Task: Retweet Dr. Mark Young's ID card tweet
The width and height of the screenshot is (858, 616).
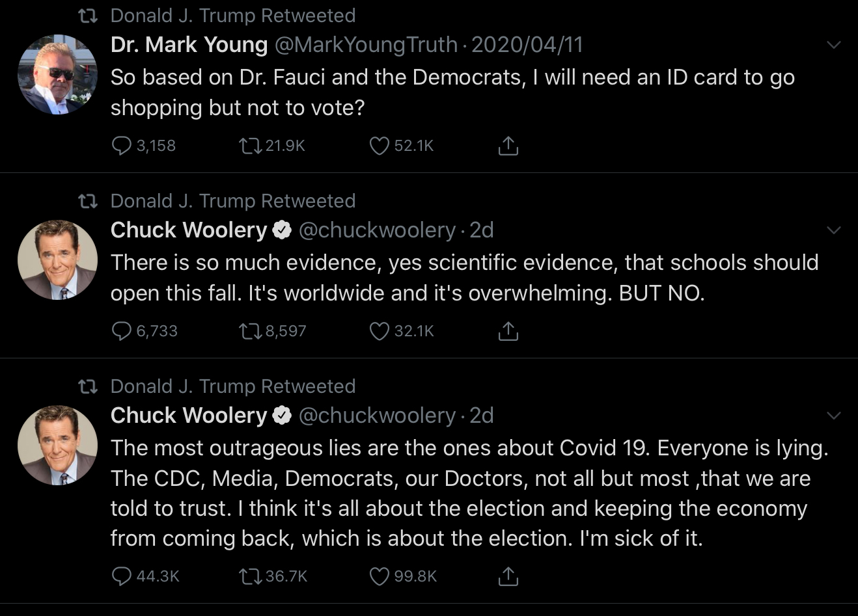Action: pos(249,145)
